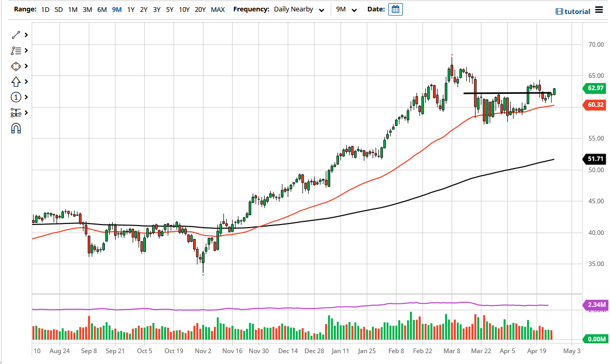Viewport: 610px width, 364px height.
Task: Select the shape drawing tool
Action: pyautogui.click(x=16, y=66)
